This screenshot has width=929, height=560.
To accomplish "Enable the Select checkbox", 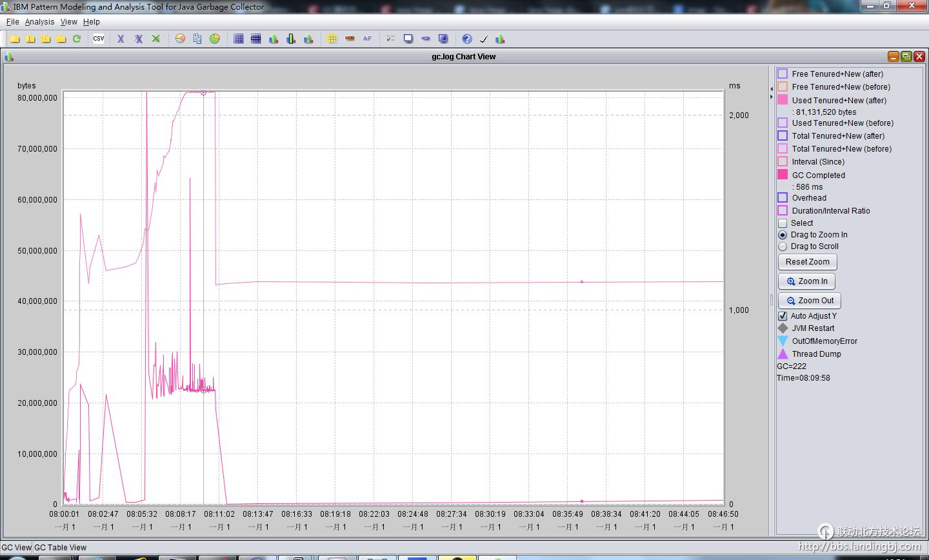I will (783, 223).
